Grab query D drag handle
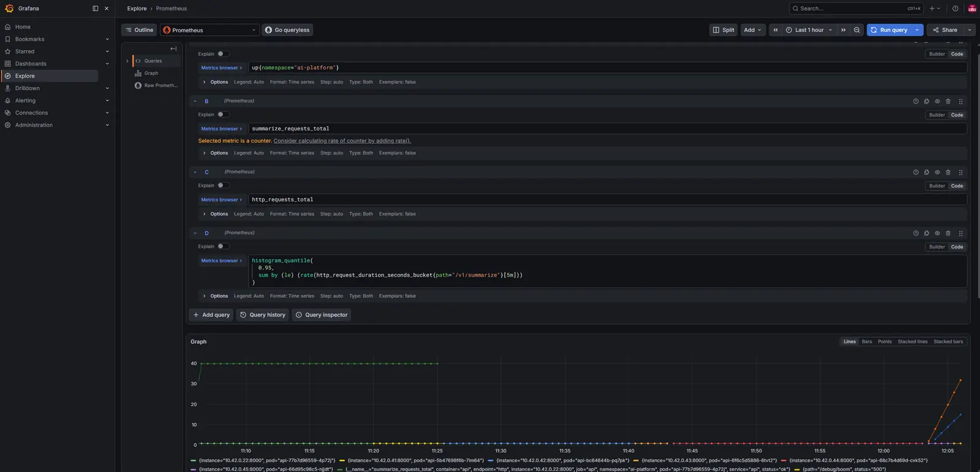 [960, 233]
